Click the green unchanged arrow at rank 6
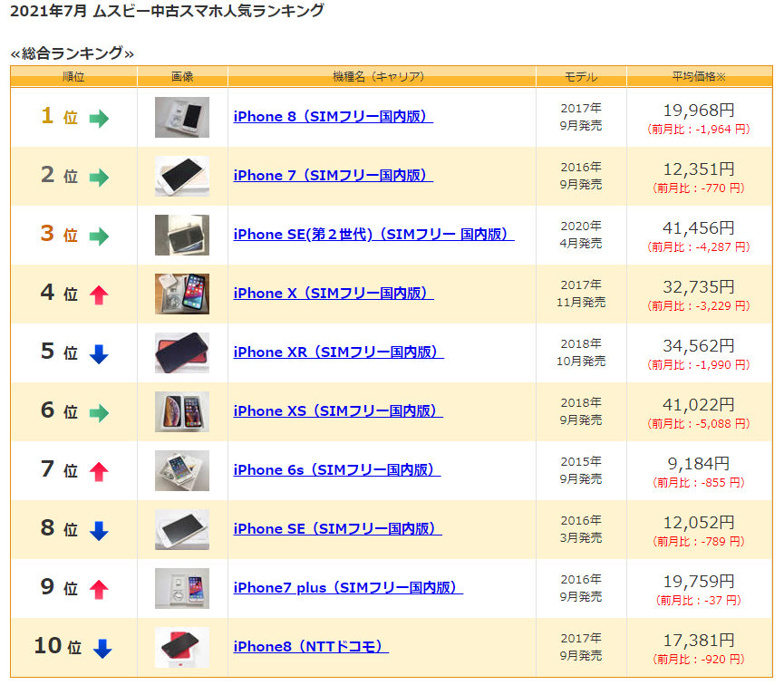The height and width of the screenshot is (685, 784). point(99,413)
